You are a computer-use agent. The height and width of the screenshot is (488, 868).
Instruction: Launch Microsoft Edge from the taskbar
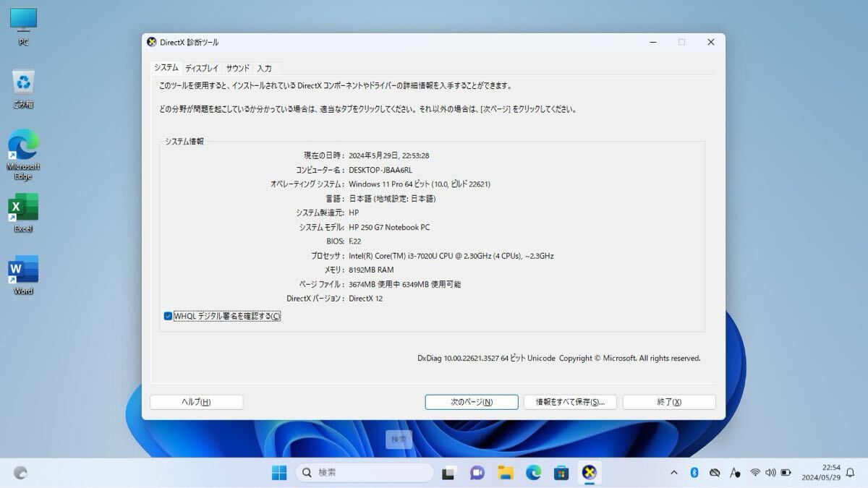[x=534, y=473]
